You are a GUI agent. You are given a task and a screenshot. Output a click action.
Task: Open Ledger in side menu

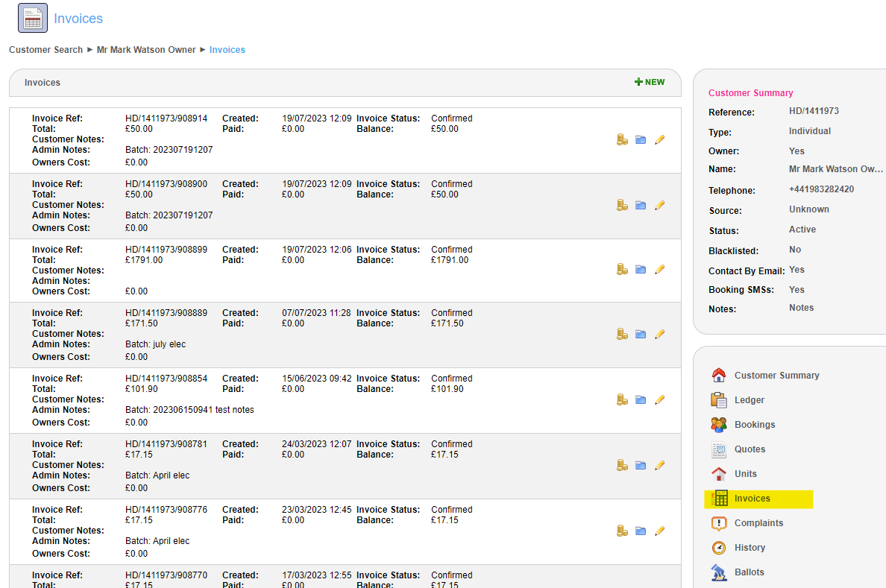pyautogui.click(x=750, y=400)
